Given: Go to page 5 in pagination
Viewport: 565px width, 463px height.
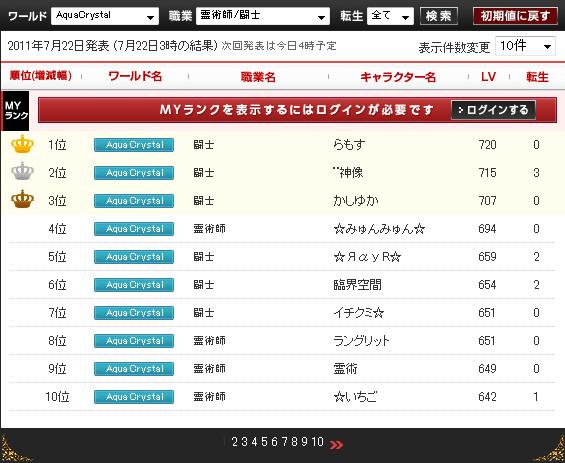Looking at the screenshot, I should [265, 442].
